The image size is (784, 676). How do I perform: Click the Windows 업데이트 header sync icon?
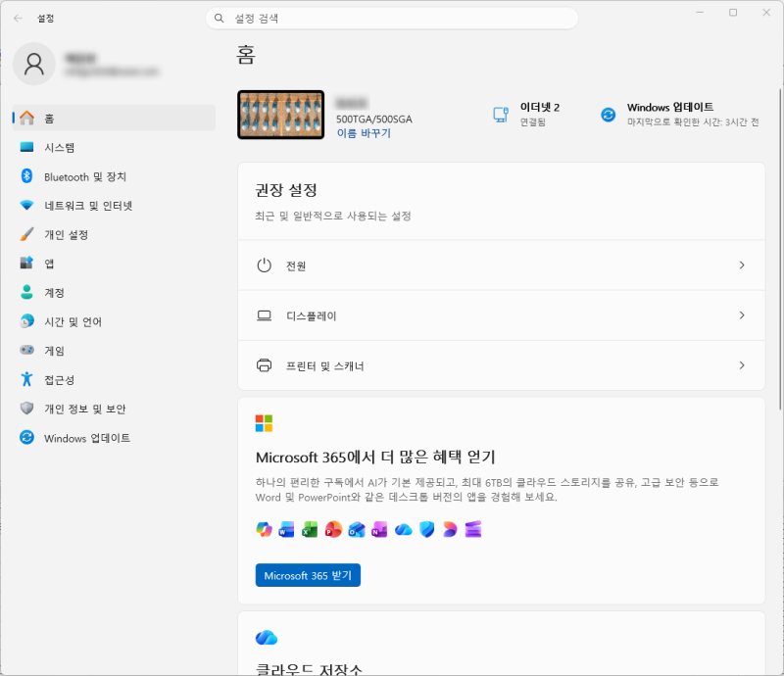(608, 115)
